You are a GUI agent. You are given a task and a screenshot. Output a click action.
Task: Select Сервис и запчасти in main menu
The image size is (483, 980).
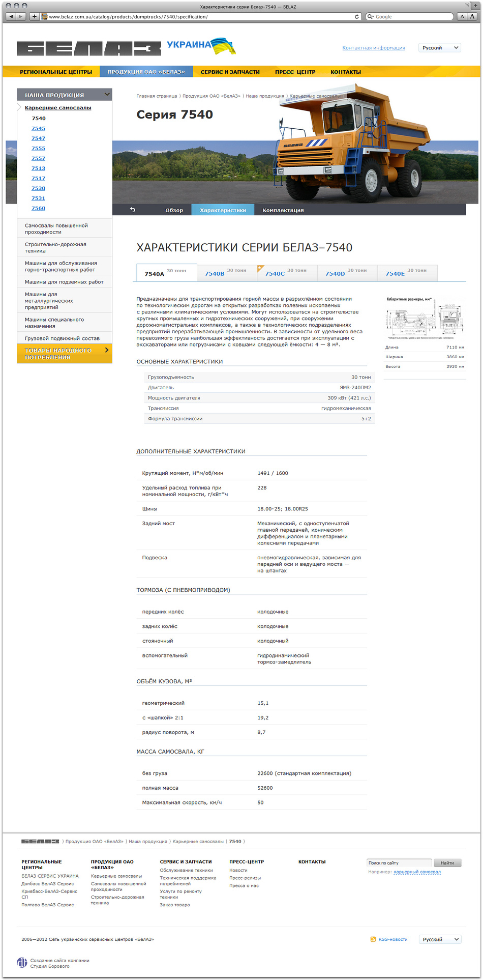point(230,72)
